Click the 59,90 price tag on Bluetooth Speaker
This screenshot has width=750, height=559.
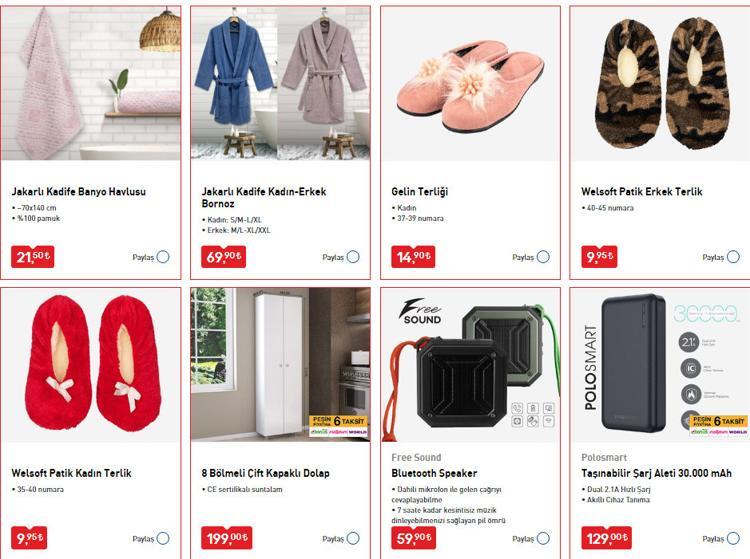point(414,538)
